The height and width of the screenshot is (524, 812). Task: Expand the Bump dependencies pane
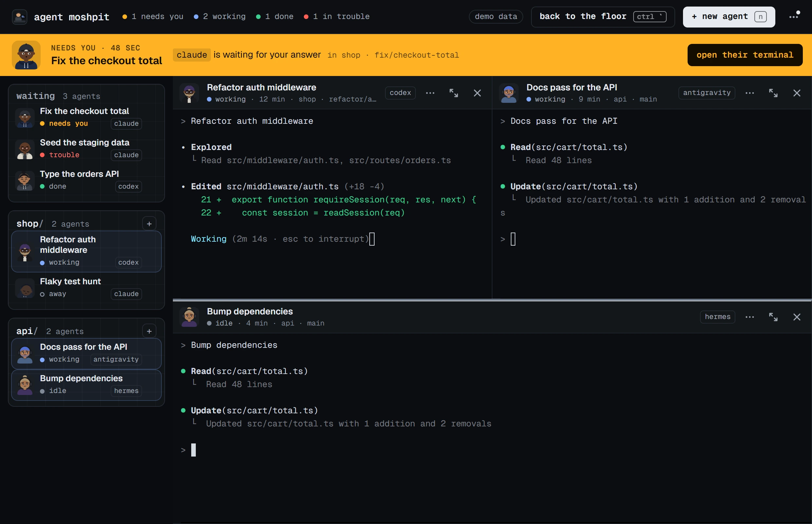773,317
